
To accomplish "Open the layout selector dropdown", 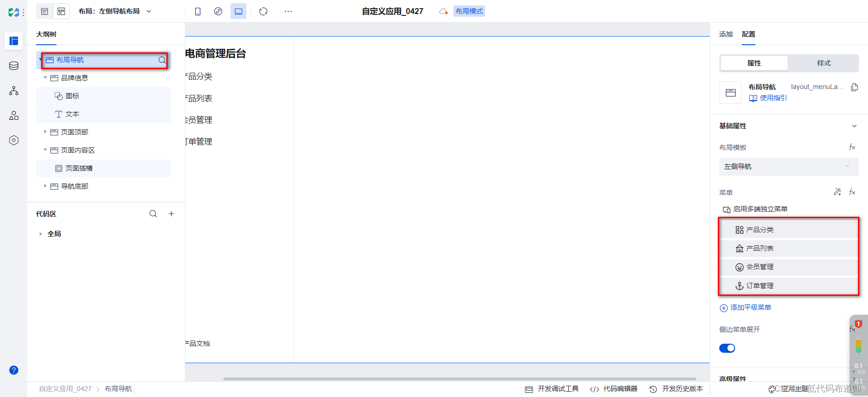I will (x=115, y=11).
